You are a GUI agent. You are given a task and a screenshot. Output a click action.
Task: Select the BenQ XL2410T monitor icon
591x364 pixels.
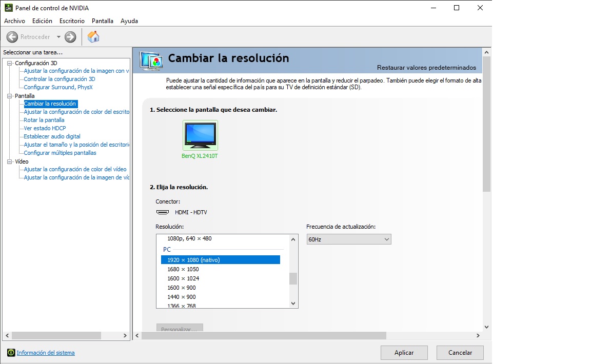200,135
